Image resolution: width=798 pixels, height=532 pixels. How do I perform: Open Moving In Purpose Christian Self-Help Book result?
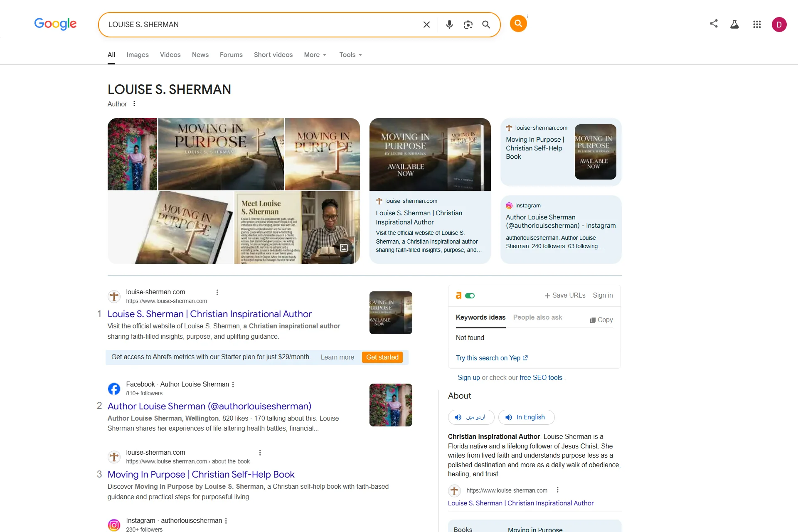pos(201,475)
